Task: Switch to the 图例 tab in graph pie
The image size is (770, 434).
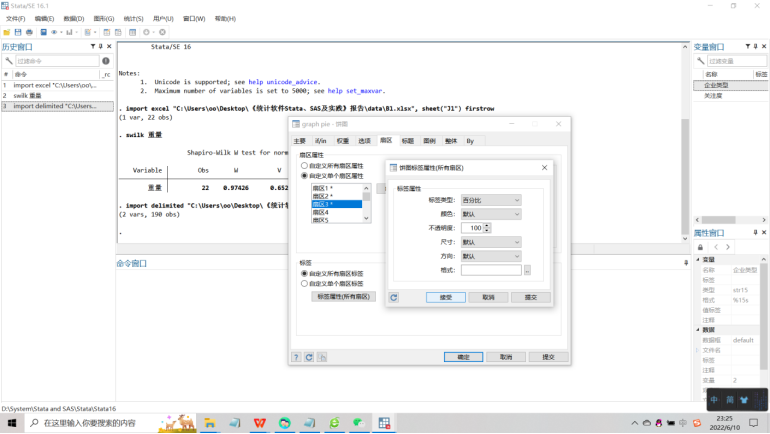Action: click(x=429, y=141)
